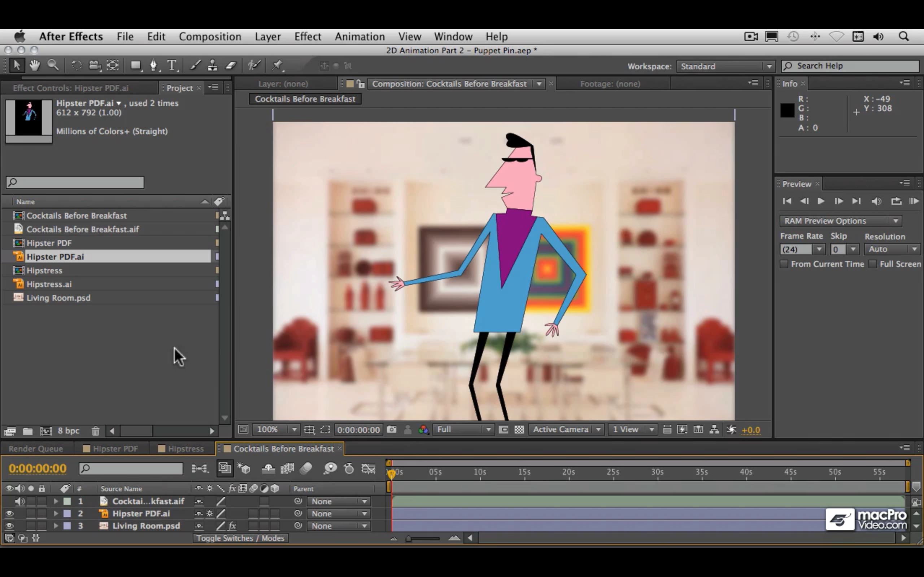Open the Graph Editor in the timeline

tap(369, 468)
